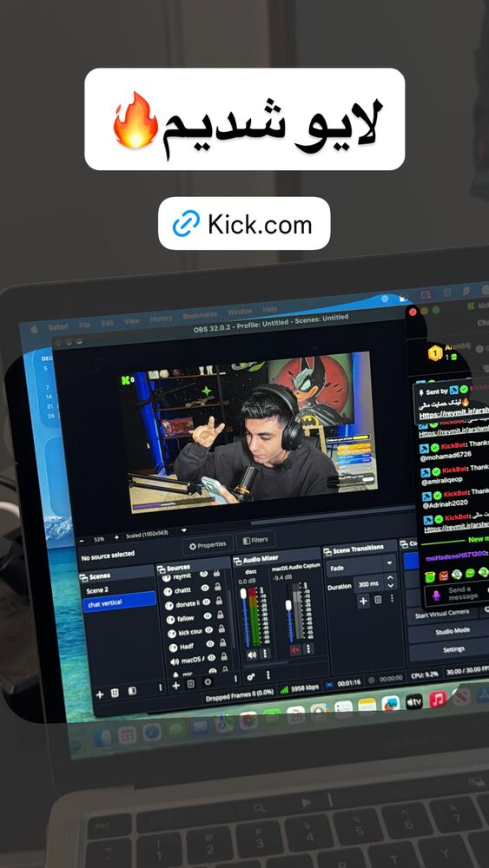Click the Properties button
Image resolution: width=489 pixels, height=868 pixels.
pos(208,546)
